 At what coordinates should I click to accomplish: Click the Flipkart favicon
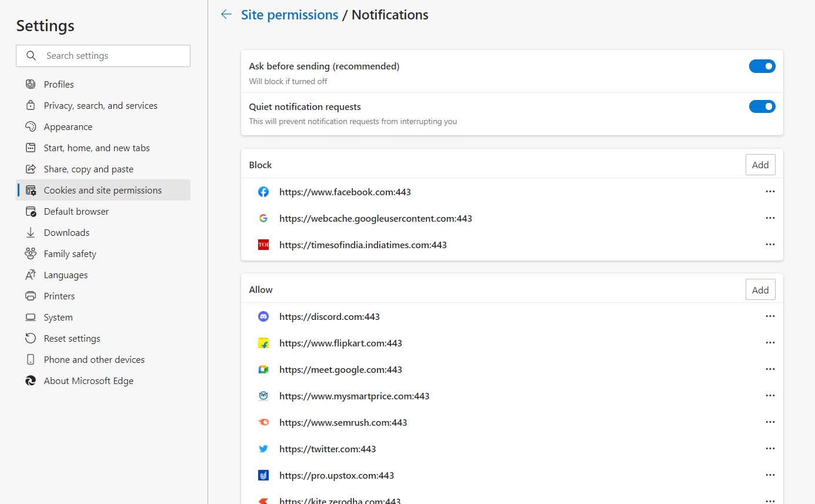coord(263,343)
